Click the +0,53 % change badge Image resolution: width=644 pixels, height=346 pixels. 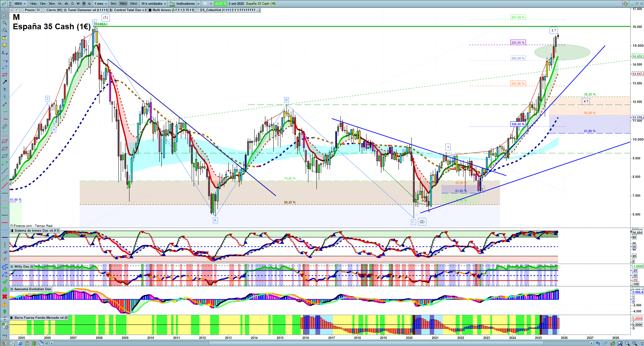pos(220,4)
